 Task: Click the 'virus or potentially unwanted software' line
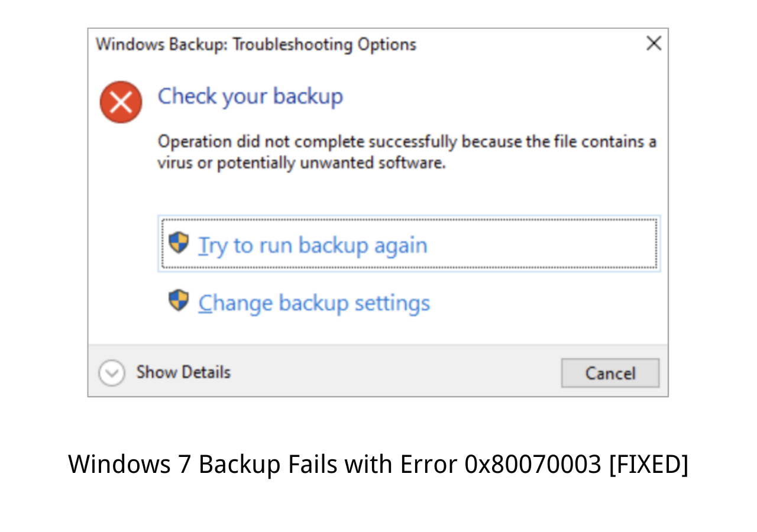(302, 163)
